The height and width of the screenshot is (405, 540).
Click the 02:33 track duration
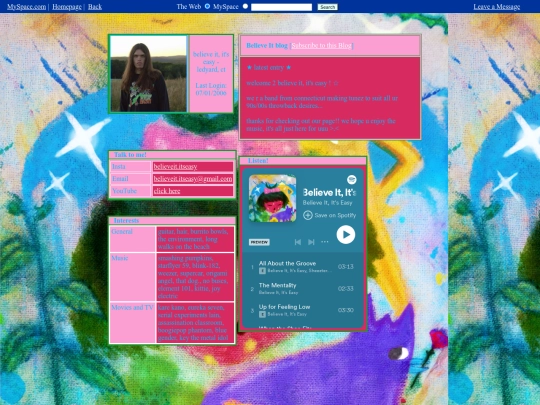point(345,288)
